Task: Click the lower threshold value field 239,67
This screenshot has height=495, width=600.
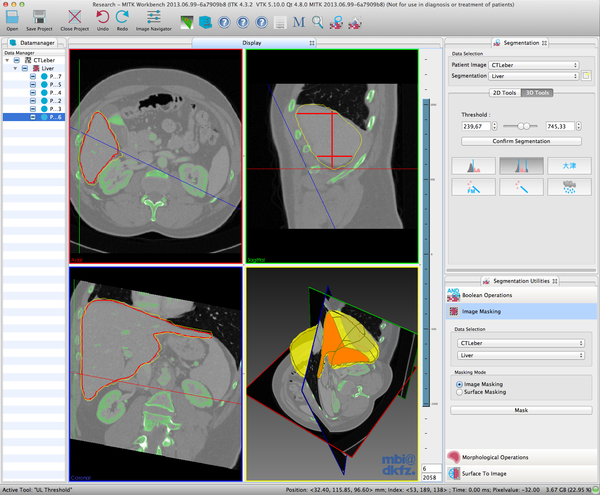Action: tap(476, 126)
